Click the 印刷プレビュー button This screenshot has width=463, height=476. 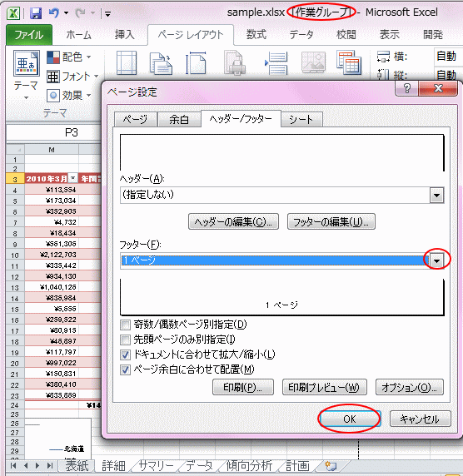[x=325, y=387]
